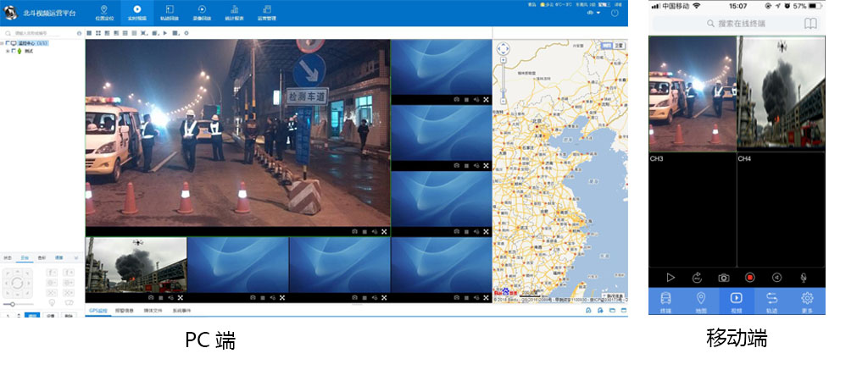Open the statistics report bar-chart module
This screenshot has height=370, width=868.
point(234,12)
